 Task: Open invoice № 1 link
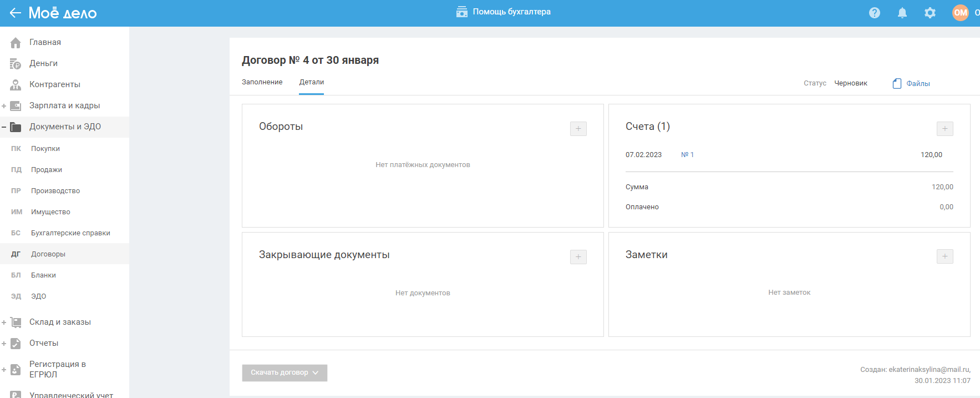click(x=687, y=155)
